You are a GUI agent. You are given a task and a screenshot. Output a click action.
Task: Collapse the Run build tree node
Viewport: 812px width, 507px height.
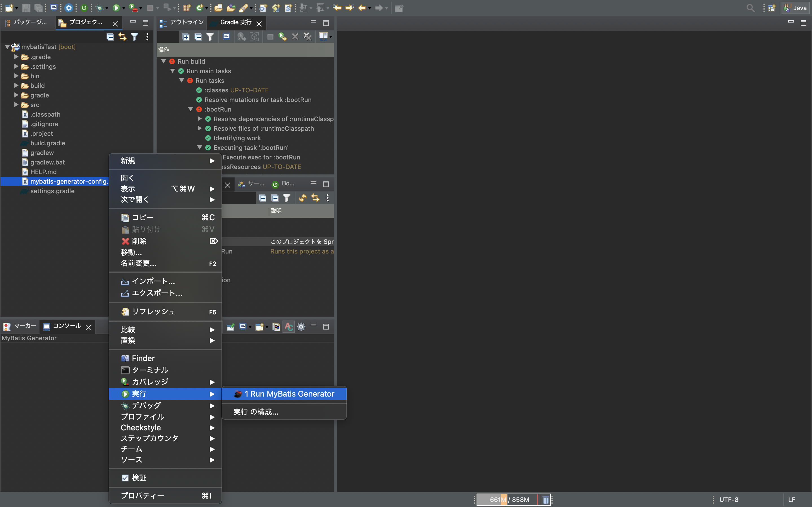pos(164,61)
